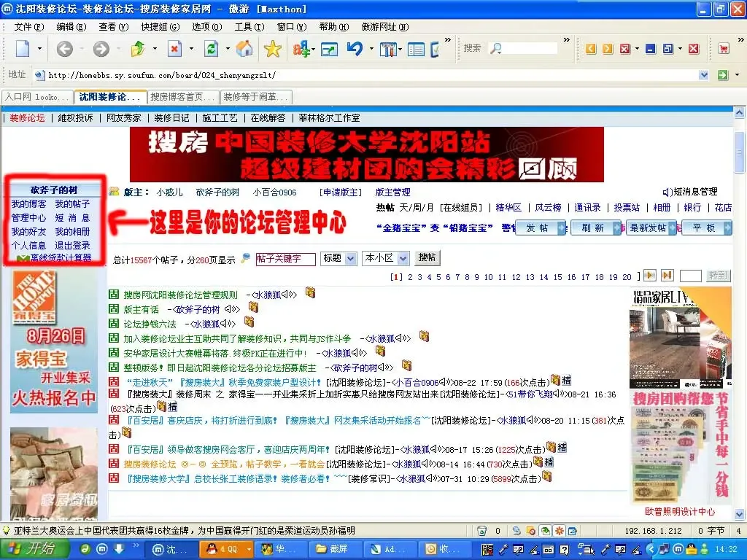The height and width of the screenshot is (560, 747).
Task: Click the page vertical scrollbar thumb
Action: (740, 152)
